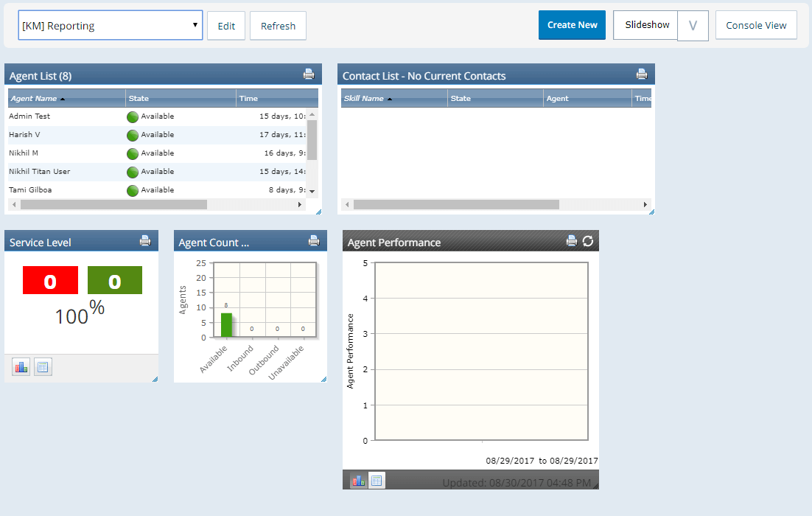The width and height of the screenshot is (812, 516).
Task: Refresh the dashboard
Action: click(x=278, y=25)
